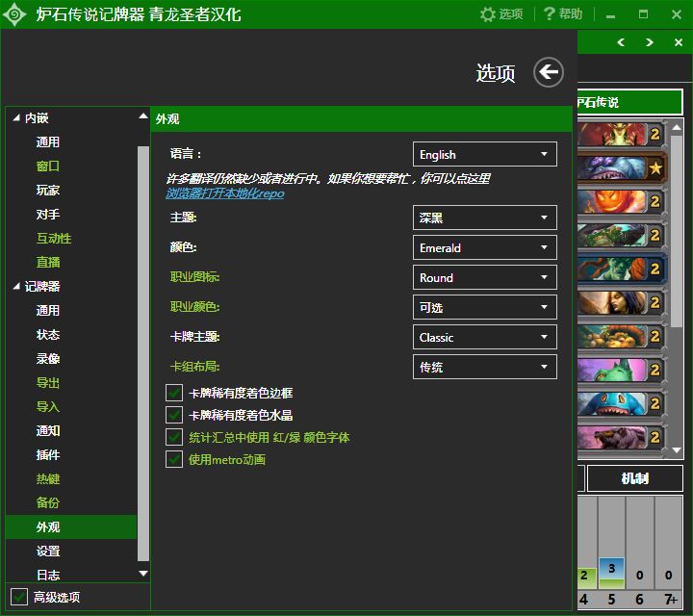This screenshot has width=693, height=616.
Task: Select the highlighted 外观 tree item
Action: pos(71,527)
